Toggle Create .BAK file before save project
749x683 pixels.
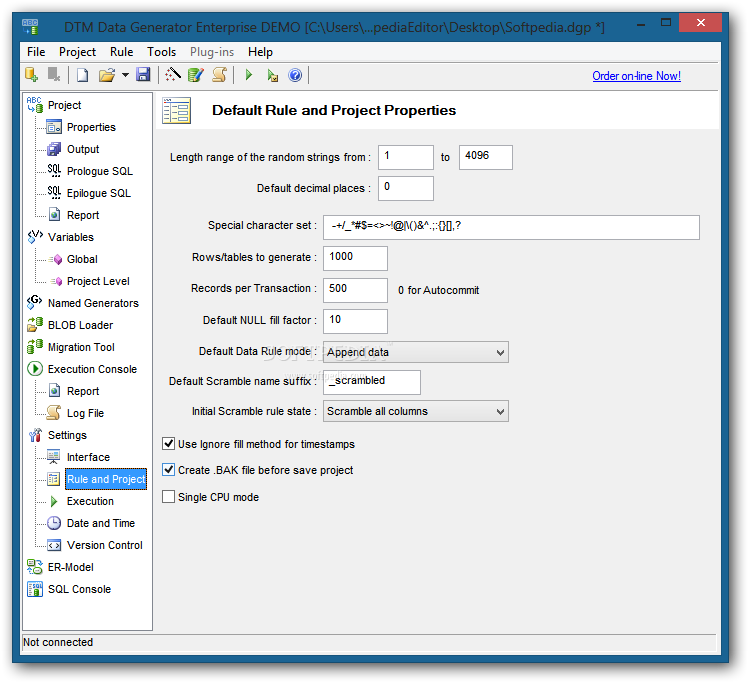169,470
